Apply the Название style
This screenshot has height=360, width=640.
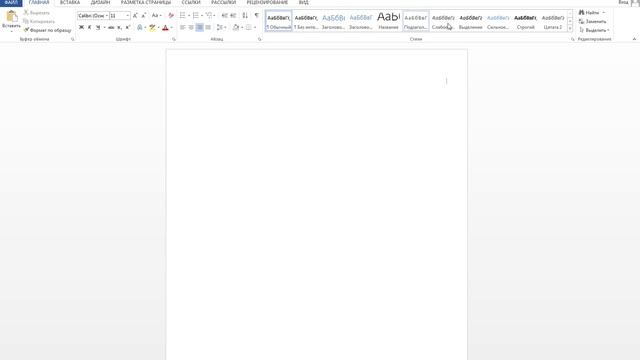coord(388,21)
